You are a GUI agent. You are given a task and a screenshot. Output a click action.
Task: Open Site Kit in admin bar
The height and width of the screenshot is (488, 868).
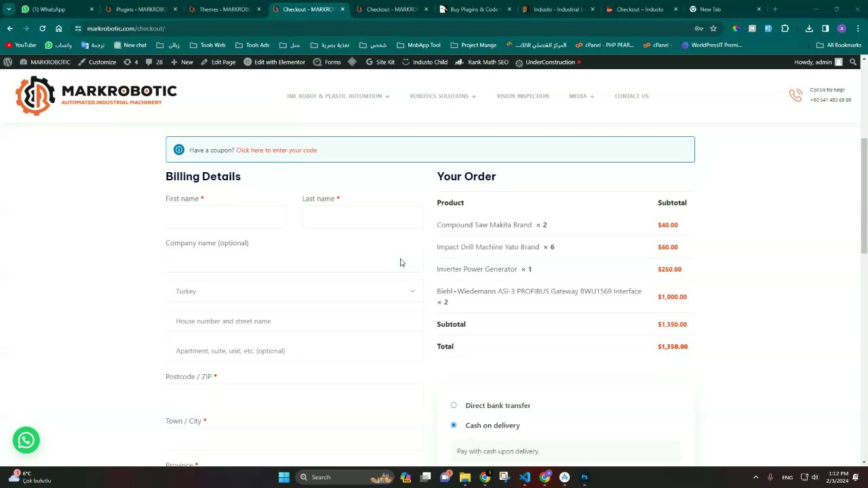pyautogui.click(x=380, y=62)
